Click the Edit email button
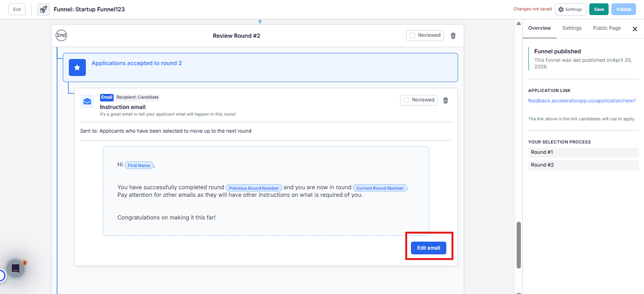The image size is (644, 294). coord(428,248)
